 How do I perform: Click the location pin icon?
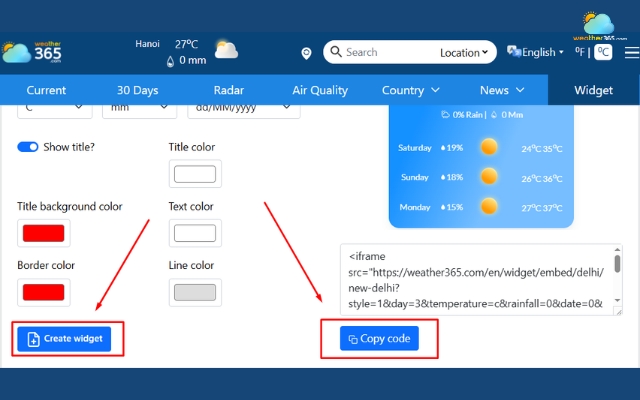tap(306, 53)
